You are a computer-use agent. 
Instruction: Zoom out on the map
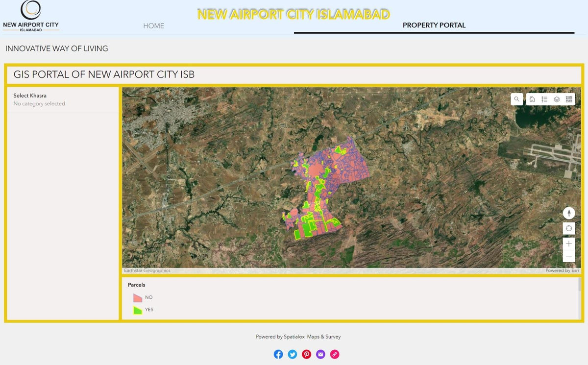pyautogui.click(x=569, y=256)
